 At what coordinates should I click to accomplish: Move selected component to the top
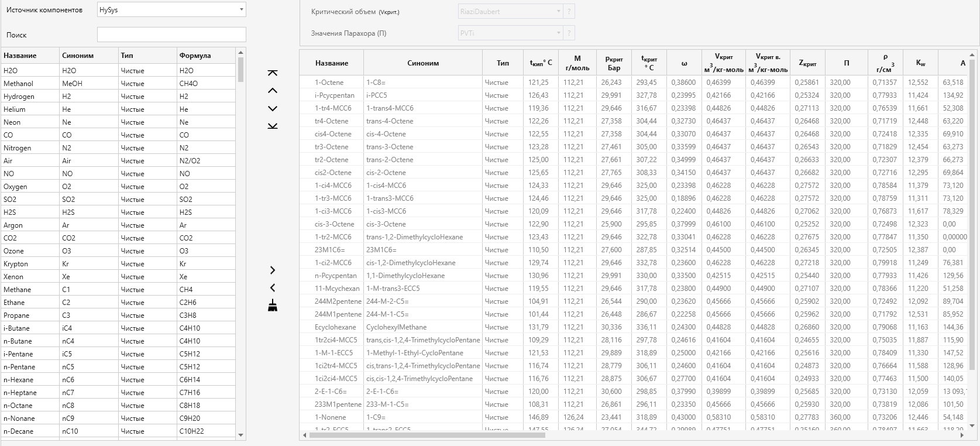(x=273, y=73)
